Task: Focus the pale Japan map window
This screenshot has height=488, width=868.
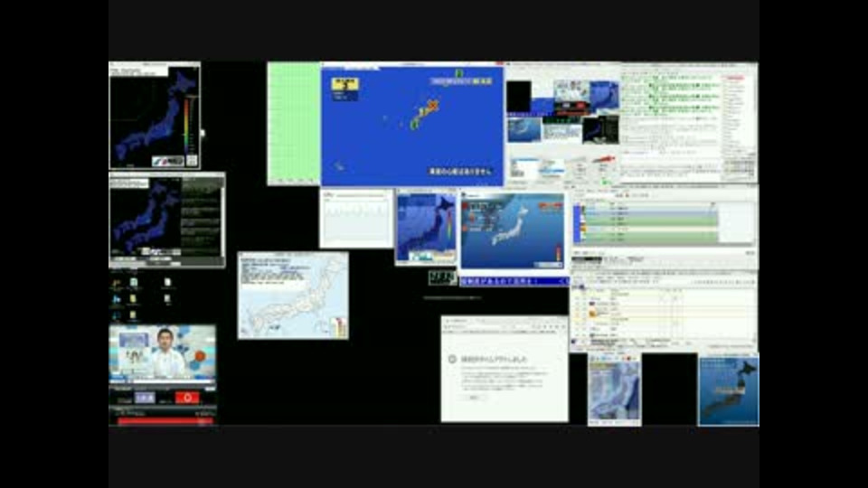Action: (293, 296)
